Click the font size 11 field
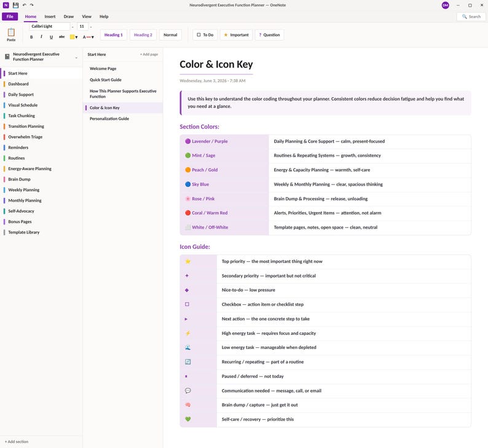Image resolution: width=488 pixels, height=448 pixels. 82,26
